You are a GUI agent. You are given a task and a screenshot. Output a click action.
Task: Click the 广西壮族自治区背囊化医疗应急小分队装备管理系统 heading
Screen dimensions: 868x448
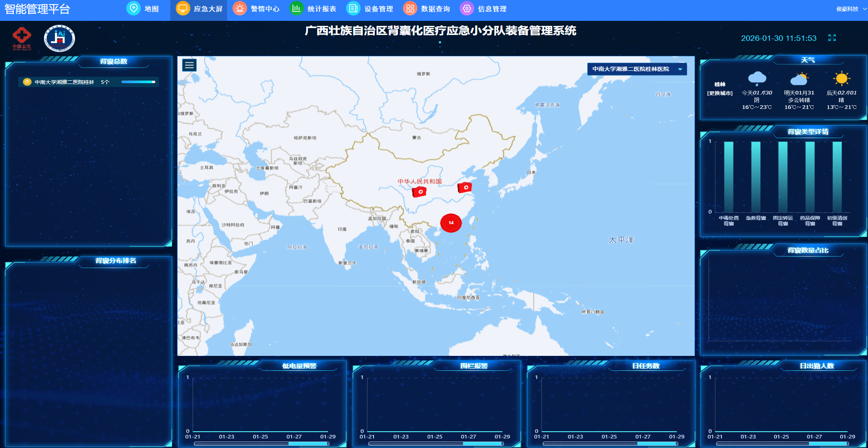441,30
